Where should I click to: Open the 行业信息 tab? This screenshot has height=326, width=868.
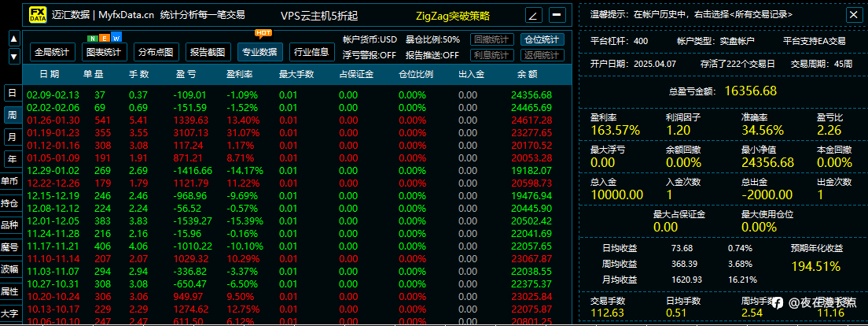click(x=311, y=52)
